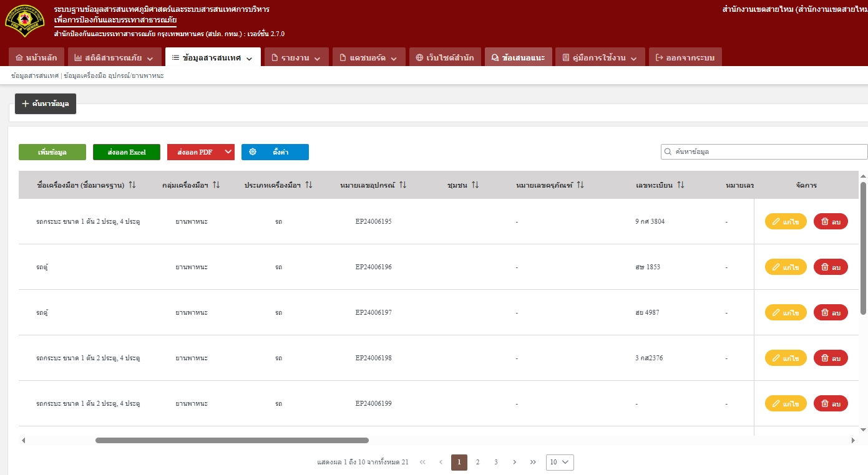Open หน้าหลัก home tab
The height and width of the screenshot is (475, 868).
tap(36, 57)
